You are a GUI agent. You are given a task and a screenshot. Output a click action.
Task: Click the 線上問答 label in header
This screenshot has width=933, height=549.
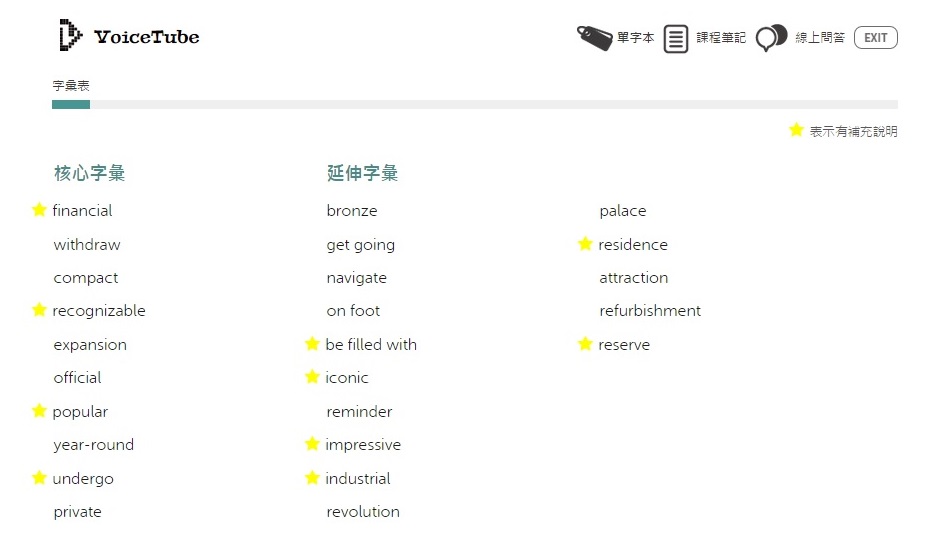820,38
